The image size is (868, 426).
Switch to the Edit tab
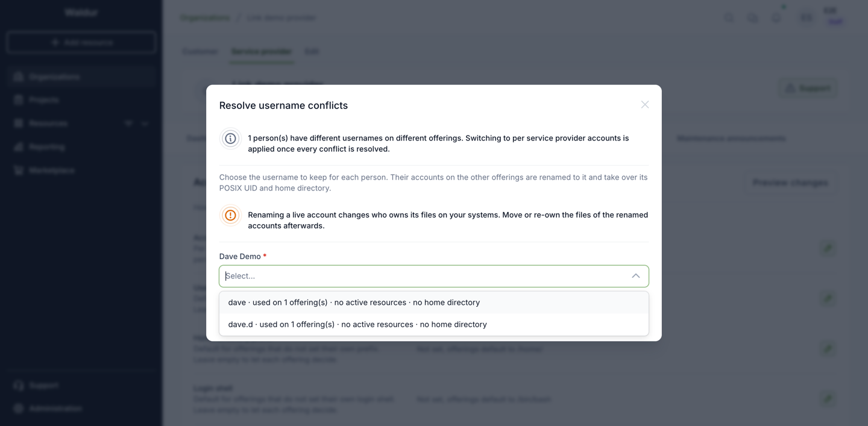312,52
